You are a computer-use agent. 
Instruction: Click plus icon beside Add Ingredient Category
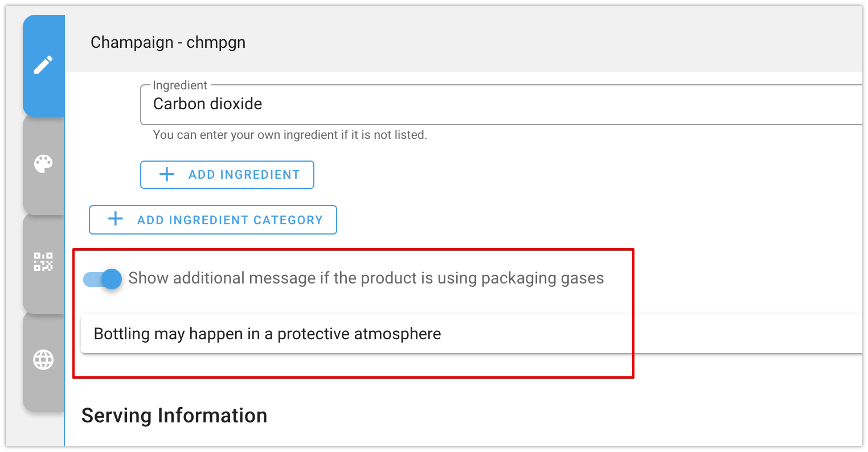coord(116,219)
